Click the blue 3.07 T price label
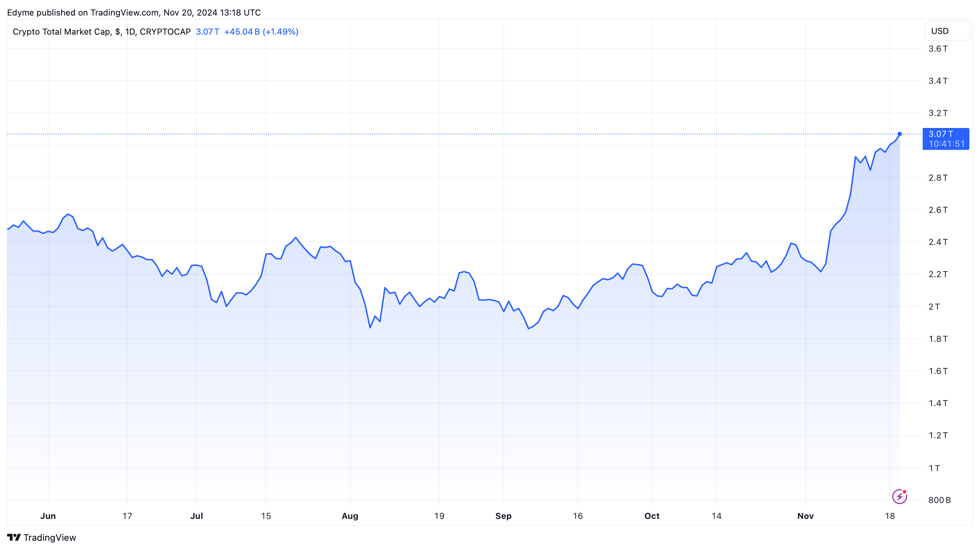980x550 pixels. [x=940, y=134]
